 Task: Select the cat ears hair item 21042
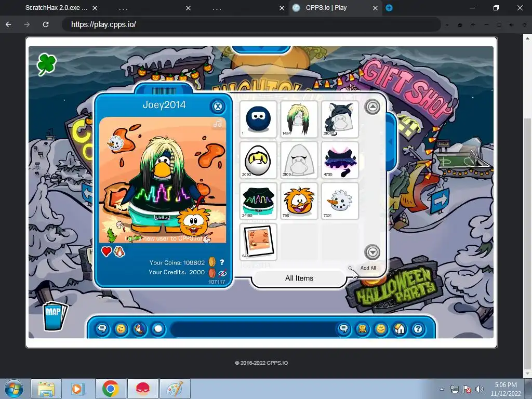340,119
